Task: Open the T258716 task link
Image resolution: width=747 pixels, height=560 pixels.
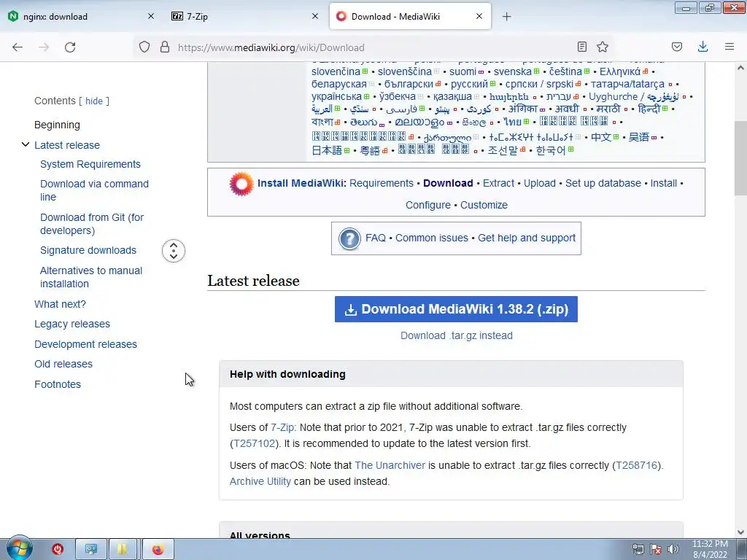Action: tap(636, 465)
